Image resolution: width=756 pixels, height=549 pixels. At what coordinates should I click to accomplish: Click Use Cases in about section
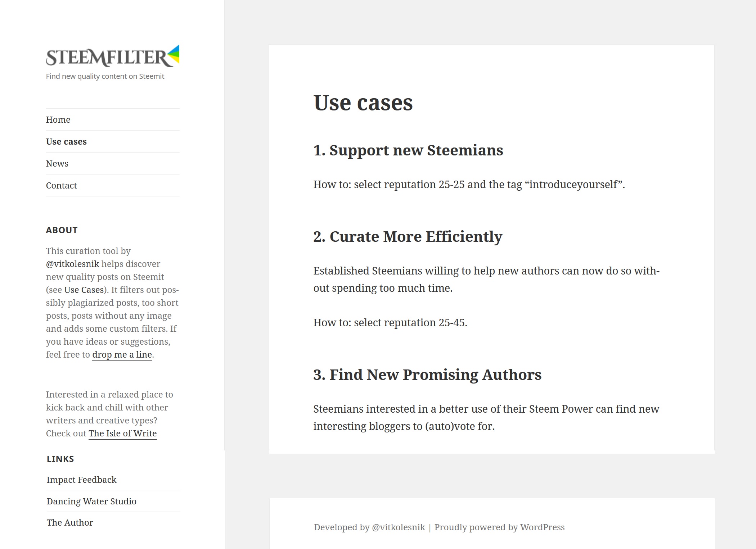pos(84,289)
